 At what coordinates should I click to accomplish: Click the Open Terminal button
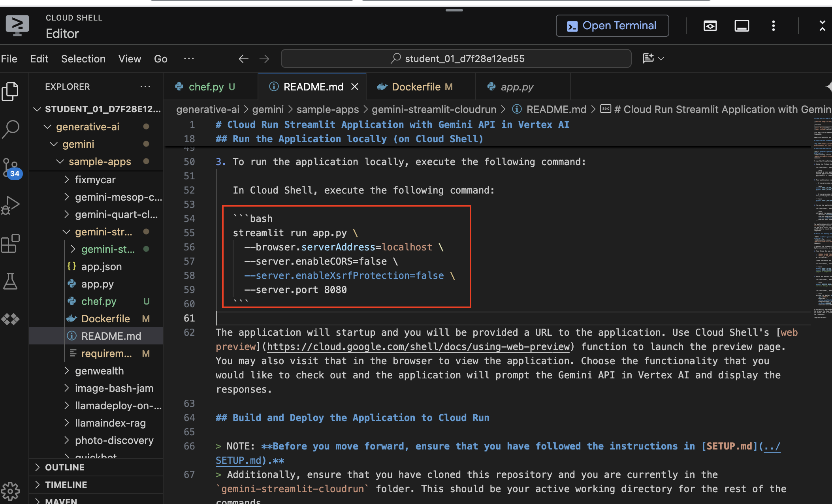(612, 26)
